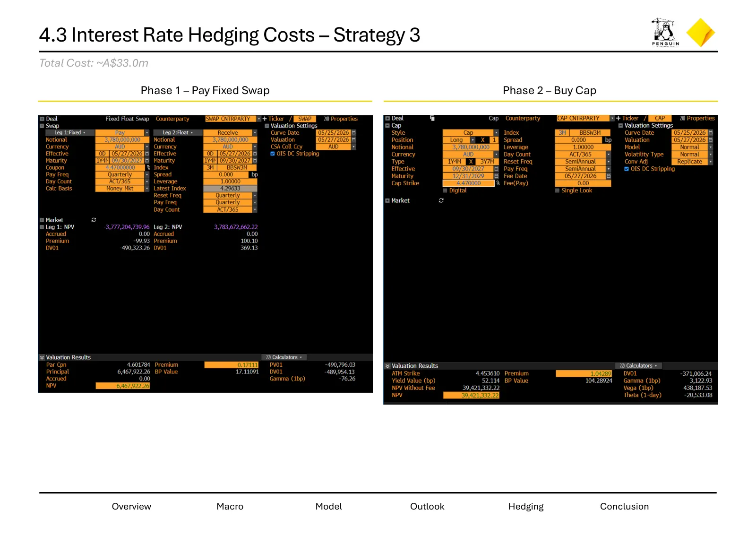
Task: Open the CAP CNTRPARTY counterparty dropdown
Action: pos(612,118)
